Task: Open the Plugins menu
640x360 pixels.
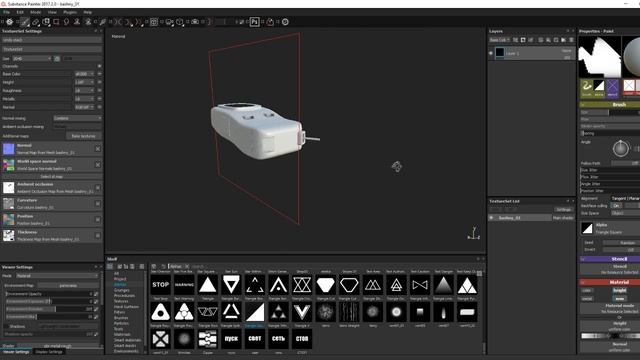Action: tap(70, 12)
